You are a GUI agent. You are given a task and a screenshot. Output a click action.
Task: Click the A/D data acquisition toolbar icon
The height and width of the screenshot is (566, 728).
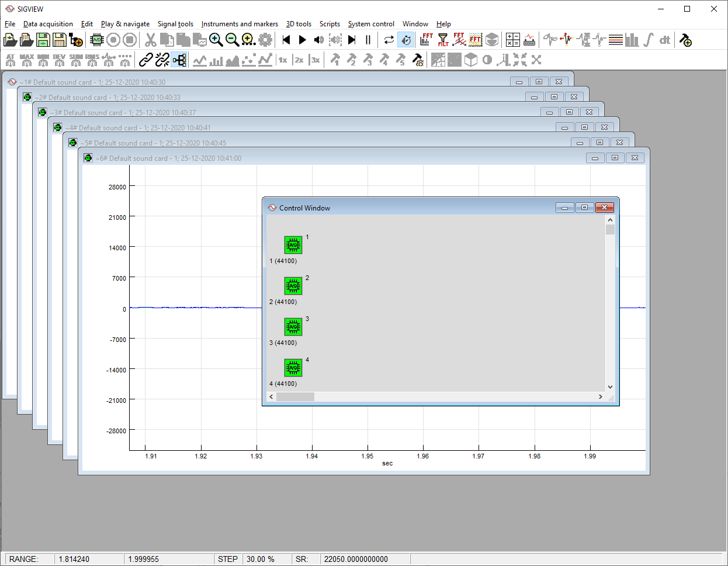click(96, 40)
